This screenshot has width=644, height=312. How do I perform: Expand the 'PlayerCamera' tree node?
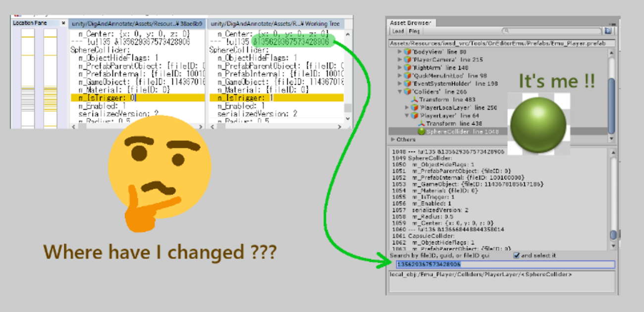pos(400,59)
